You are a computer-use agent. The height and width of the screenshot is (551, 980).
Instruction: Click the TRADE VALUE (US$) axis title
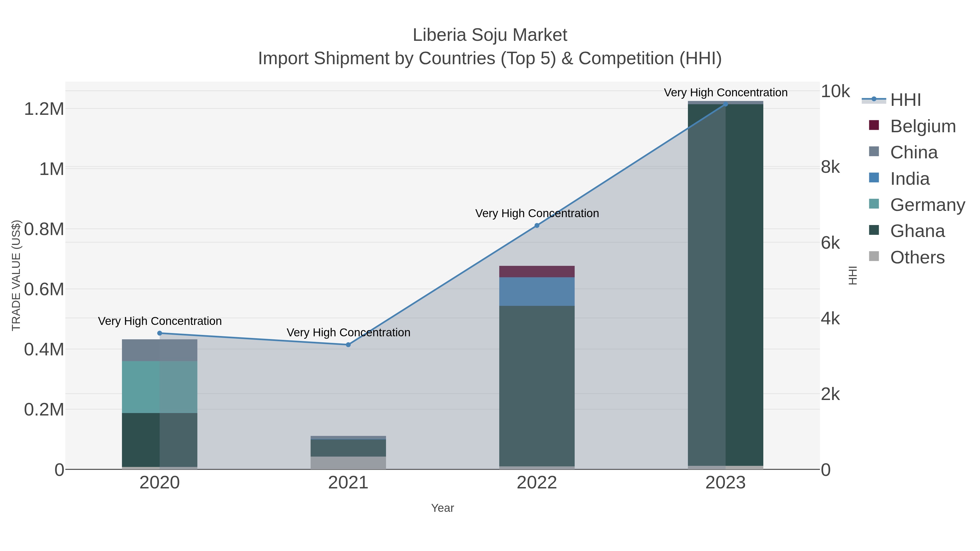tap(16, 275)
